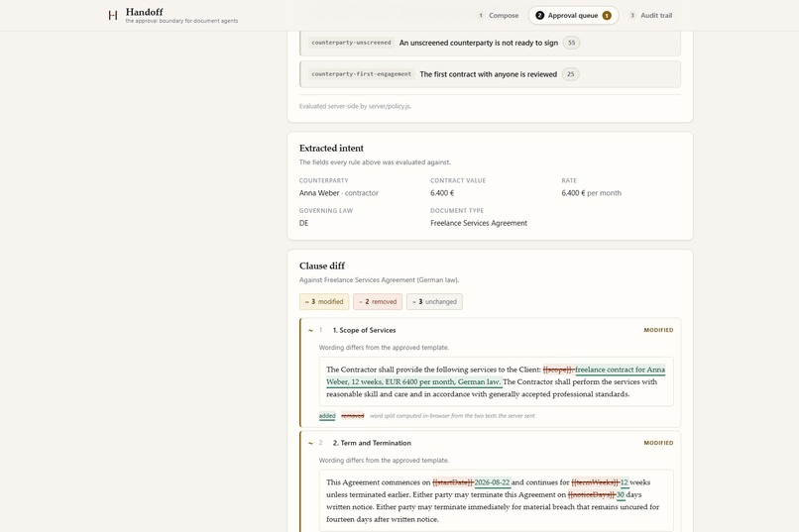Open the Audit trail tab
799x532 pixels.
pyautogui.click(x=650, y=15)
